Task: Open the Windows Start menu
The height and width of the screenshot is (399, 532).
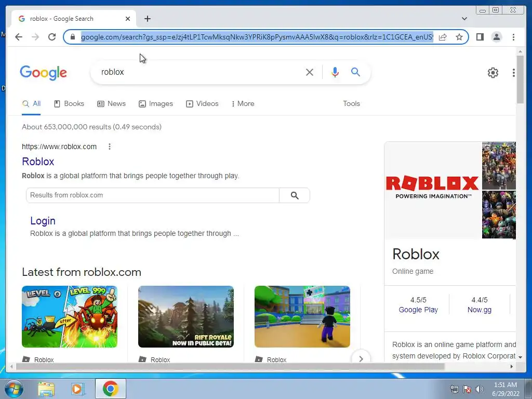Action: [14, 389]
